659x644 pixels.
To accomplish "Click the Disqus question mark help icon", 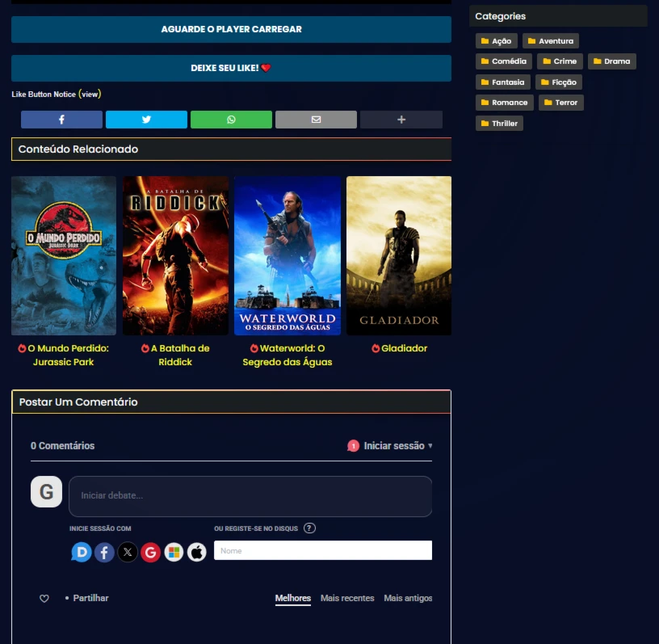I will 309,528.
